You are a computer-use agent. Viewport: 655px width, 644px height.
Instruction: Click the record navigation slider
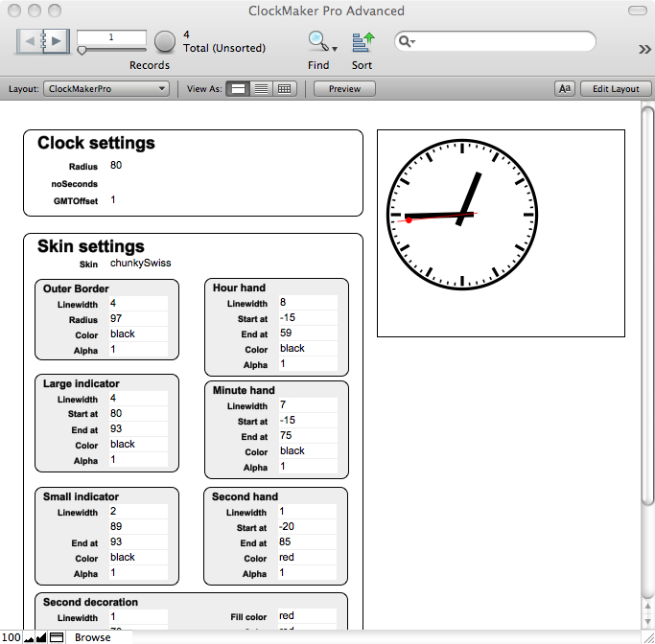(x=111, y=50)
